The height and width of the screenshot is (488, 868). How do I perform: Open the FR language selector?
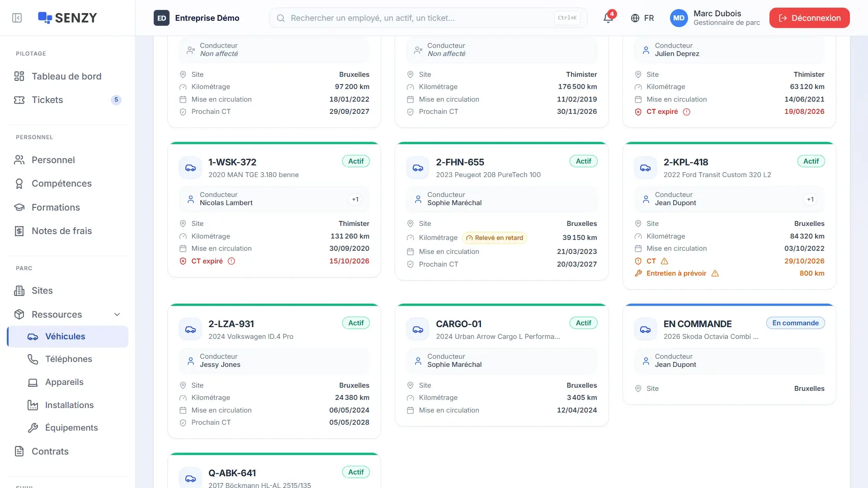click(642, 18)
